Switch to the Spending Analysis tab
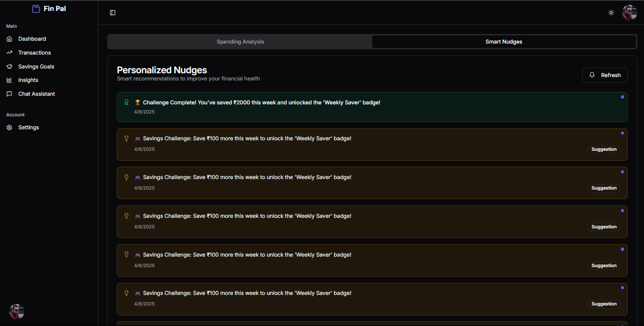The height and width of the screenshot is (326, 644). 240,42
